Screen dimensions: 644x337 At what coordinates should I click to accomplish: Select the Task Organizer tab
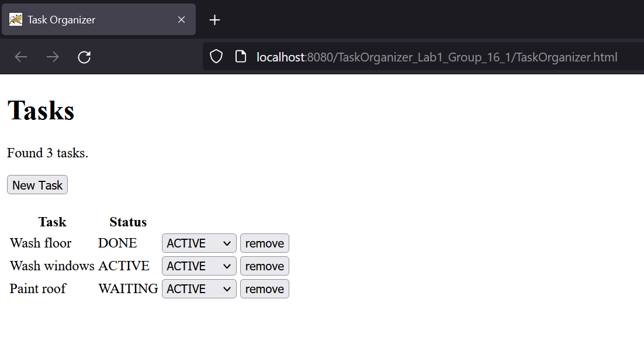pyautogui.click(x=99, y=19)
